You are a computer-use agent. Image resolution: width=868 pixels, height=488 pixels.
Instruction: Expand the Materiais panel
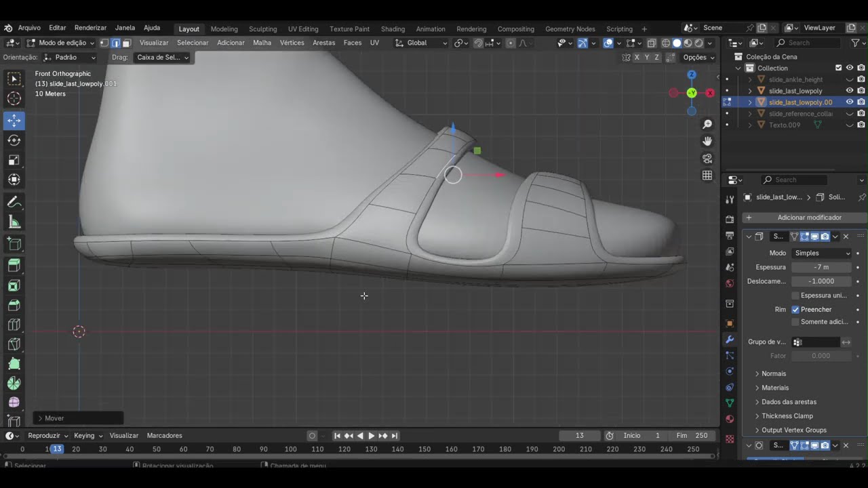coord(775,388)
